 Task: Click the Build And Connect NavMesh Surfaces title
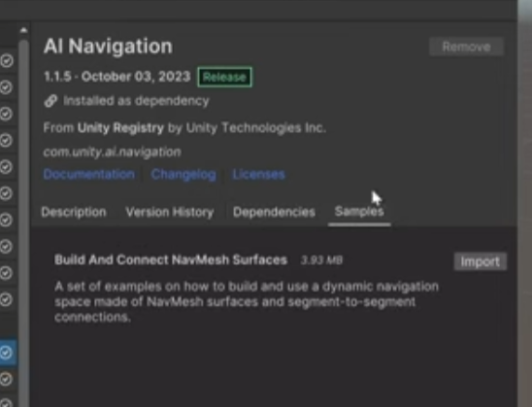pos(171,260)
